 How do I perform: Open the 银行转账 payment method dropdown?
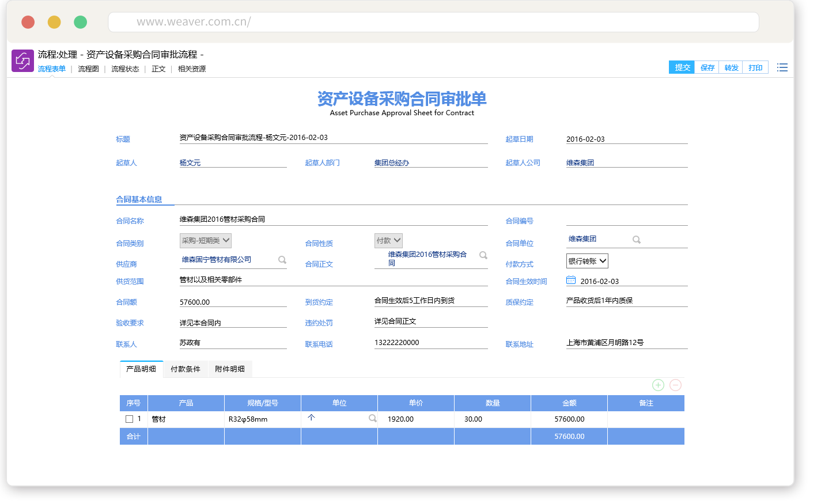[x=587, y=261]
